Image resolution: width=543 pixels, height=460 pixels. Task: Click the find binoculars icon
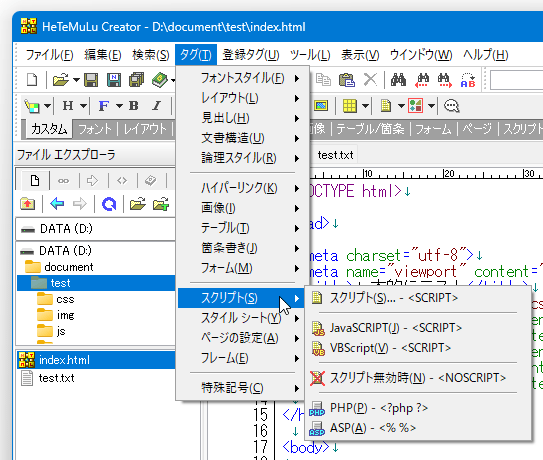pos(398,80)
